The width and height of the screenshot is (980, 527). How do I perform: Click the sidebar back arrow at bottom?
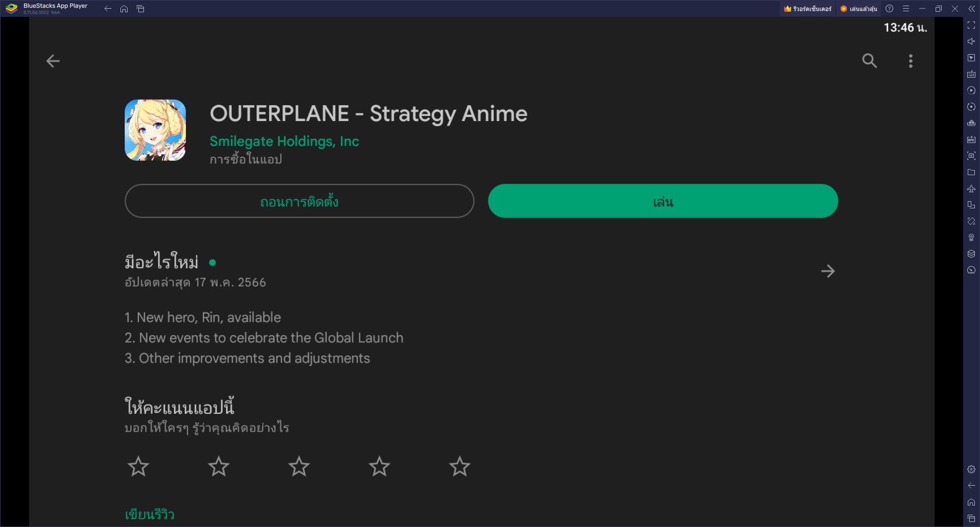click(x=971, y=486)
